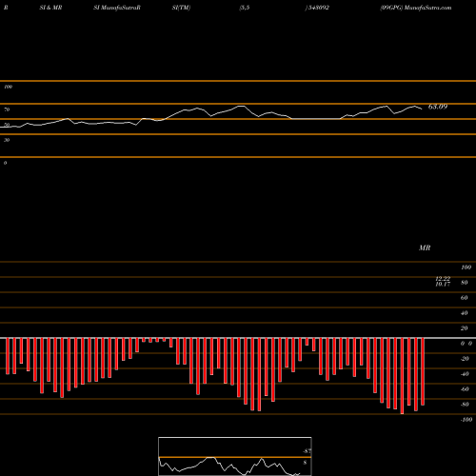Click the MR axis label -60
The image size is (476, 476).
(x=465, y=389)
